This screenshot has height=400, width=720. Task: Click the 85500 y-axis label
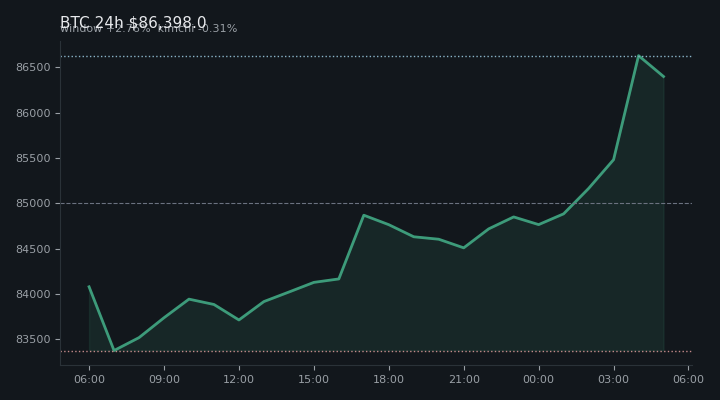click(x=33, y=158)
